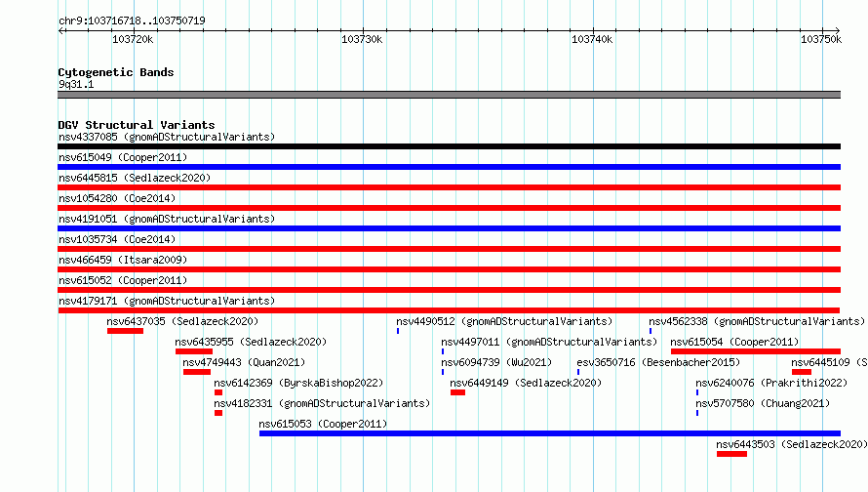Open the nsv1035734 (Coe2014) label
This screenshot has height=492, width=868.
point(117,239)
